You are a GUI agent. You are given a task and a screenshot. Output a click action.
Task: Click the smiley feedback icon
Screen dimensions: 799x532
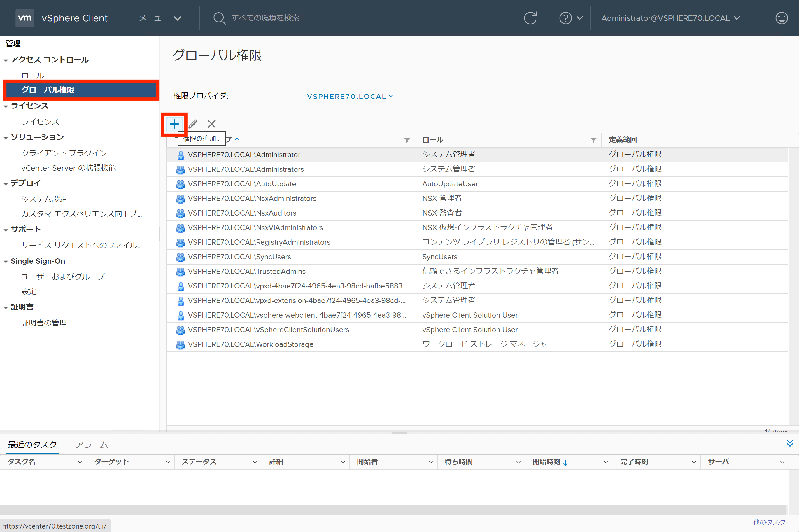tap(782, 18)
